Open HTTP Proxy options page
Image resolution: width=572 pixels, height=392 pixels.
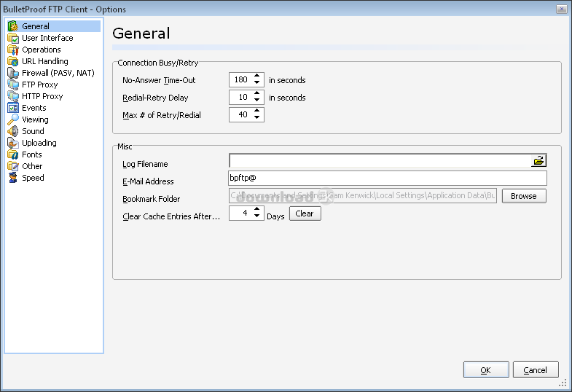42,96
